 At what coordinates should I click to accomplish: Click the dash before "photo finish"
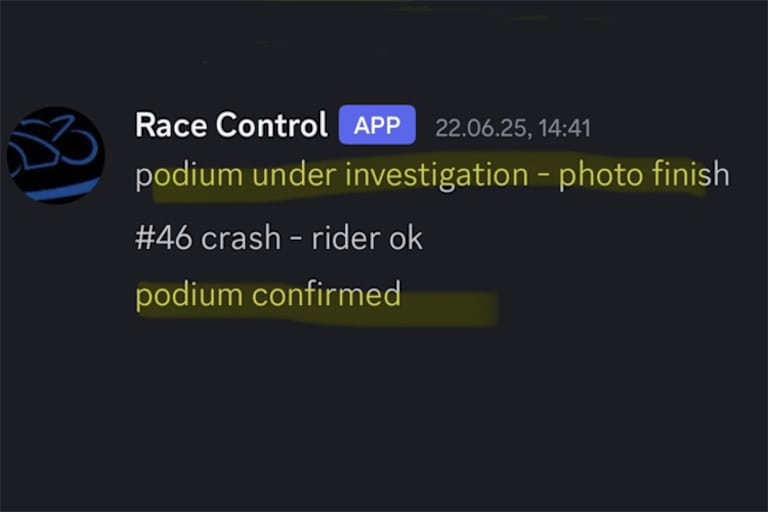click(542, 177)
